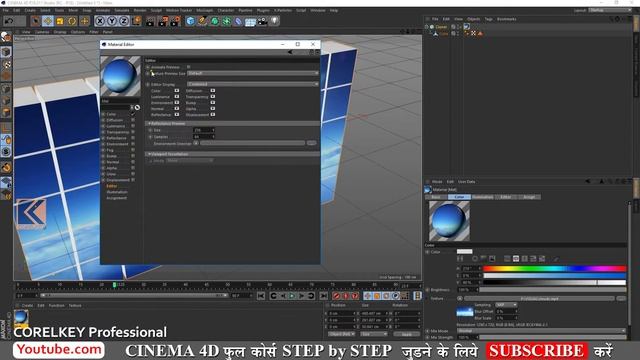Viewport: 640px width, 360px height.
Task: Open Sampling dropdown under Texture
Action: tap(506, 305)
